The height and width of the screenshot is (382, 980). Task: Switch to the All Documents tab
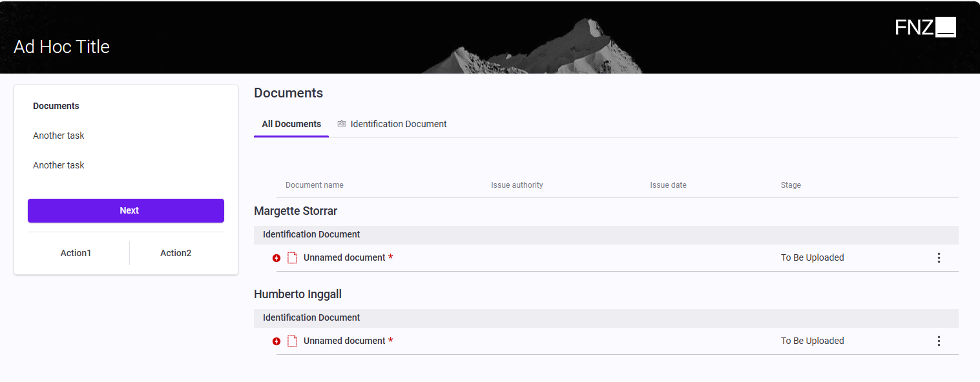click(x=291, y=124)
